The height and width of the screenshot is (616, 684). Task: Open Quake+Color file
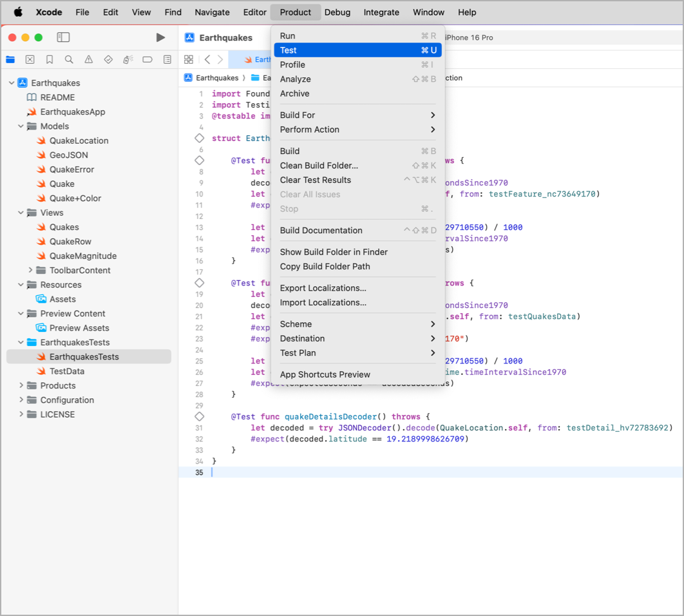pyautogui.click(x=75, y=198)
